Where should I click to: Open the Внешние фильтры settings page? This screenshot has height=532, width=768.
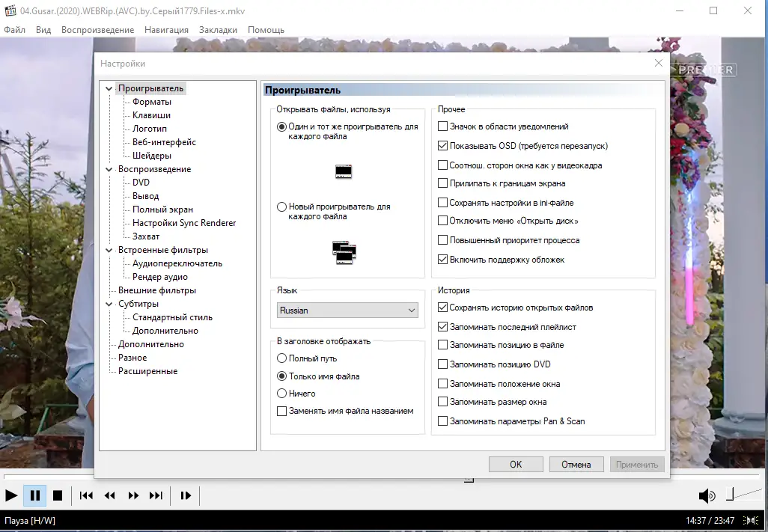point(156,290)
